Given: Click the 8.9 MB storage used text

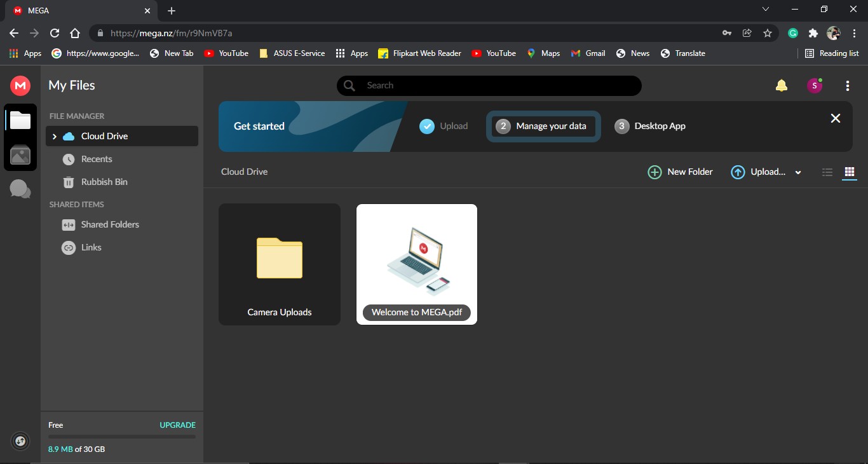Looking at the screenshot, I should [x=60, y=449].
